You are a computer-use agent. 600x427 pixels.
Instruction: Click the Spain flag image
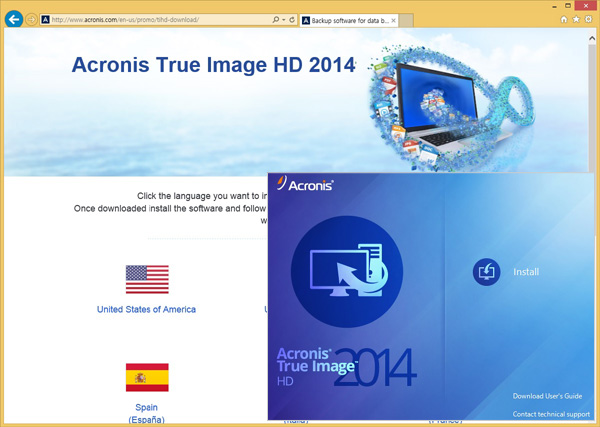pos(147,377)
